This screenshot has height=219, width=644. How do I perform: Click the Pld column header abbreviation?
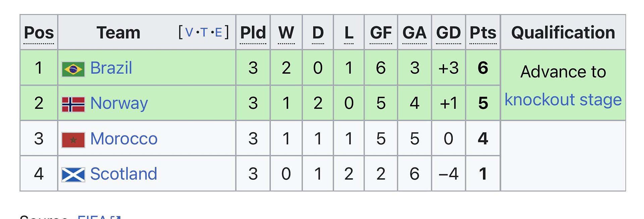(253, 33)
